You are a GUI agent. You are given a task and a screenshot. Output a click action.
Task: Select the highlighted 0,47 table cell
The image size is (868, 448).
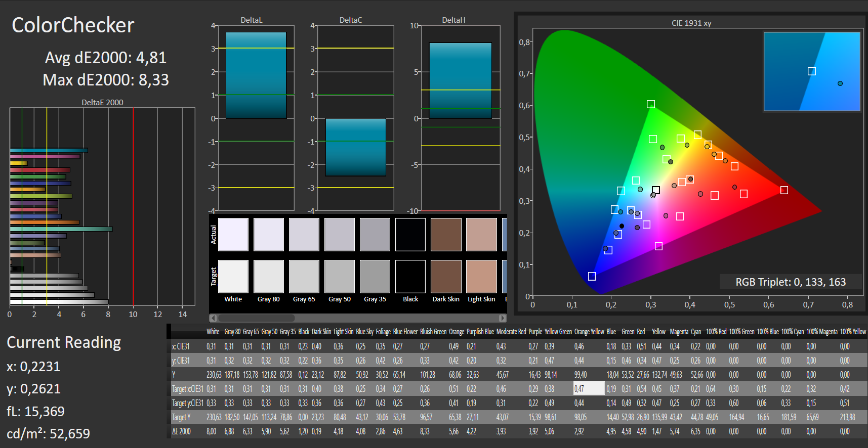(589, 389)
